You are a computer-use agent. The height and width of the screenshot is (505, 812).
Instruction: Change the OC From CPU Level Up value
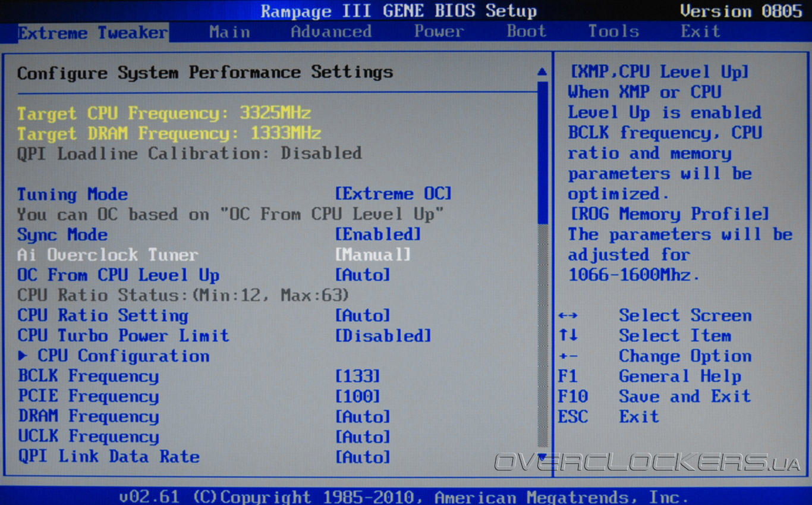(363, 275)
